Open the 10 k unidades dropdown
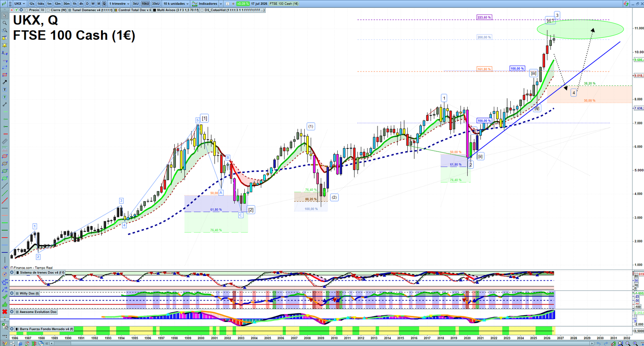The height and width of the screenshot is (346, 644). (176, 4)
